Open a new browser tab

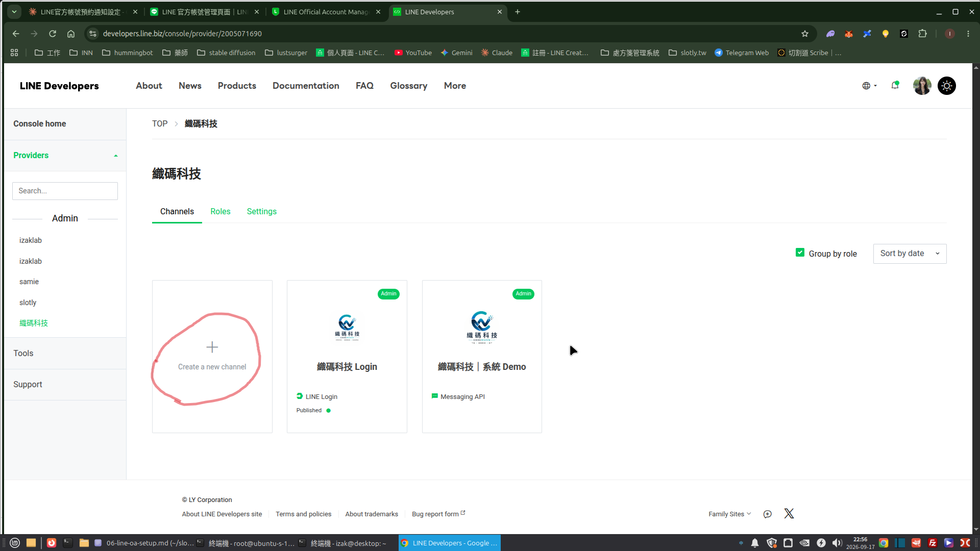tap(518, 12)
